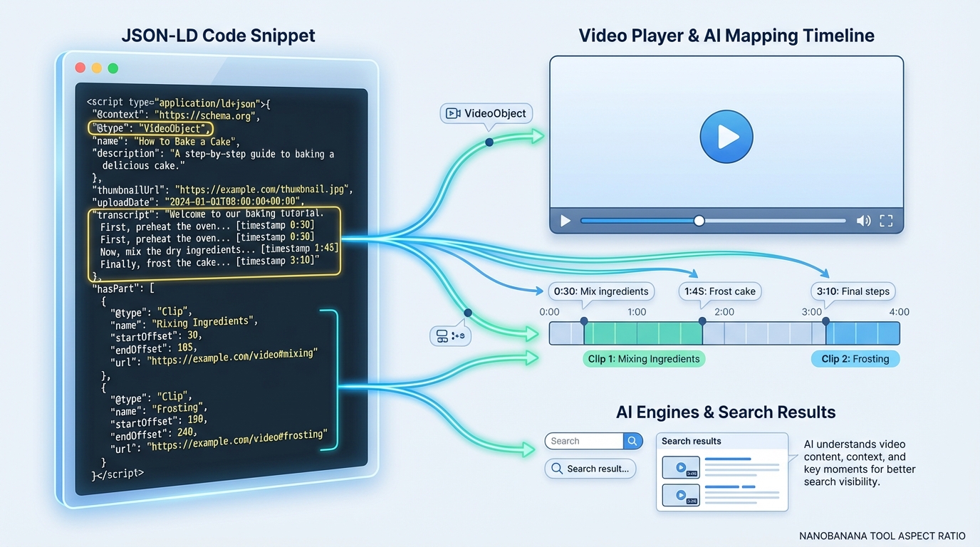
Task: Click the search icon in the Search result pill
Action: coord(558,469)
